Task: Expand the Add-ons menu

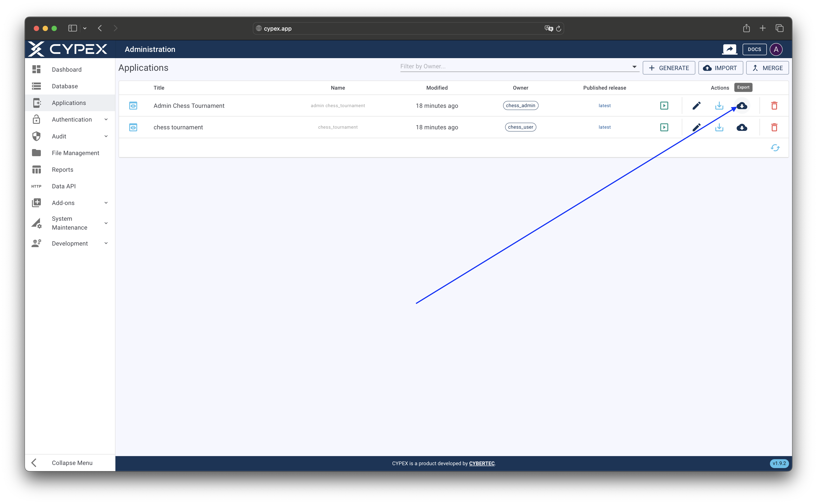Action: point(63,203)
